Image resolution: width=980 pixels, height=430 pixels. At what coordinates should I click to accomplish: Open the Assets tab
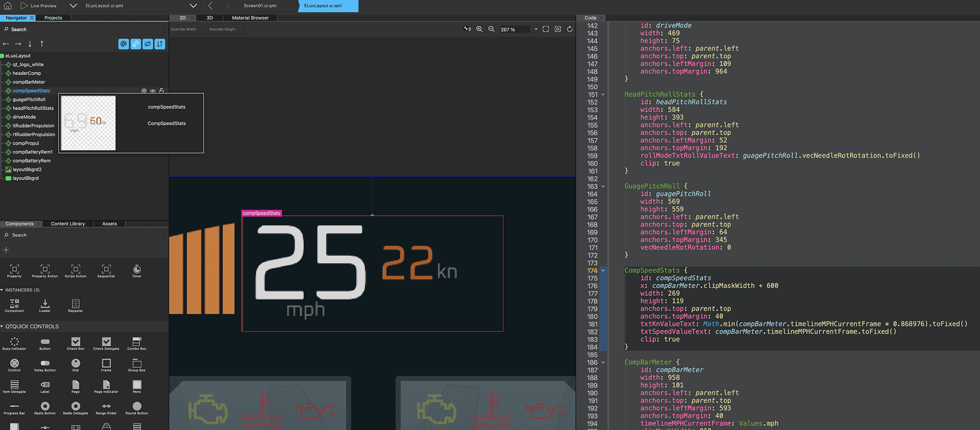pyautogui.click(x=110, y=224)
